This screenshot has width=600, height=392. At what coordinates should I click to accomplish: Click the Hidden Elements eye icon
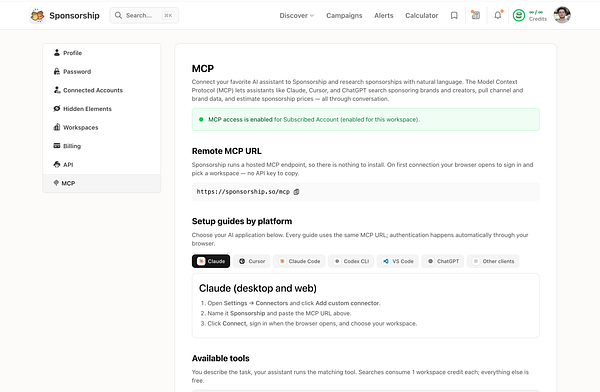point(57,108)
